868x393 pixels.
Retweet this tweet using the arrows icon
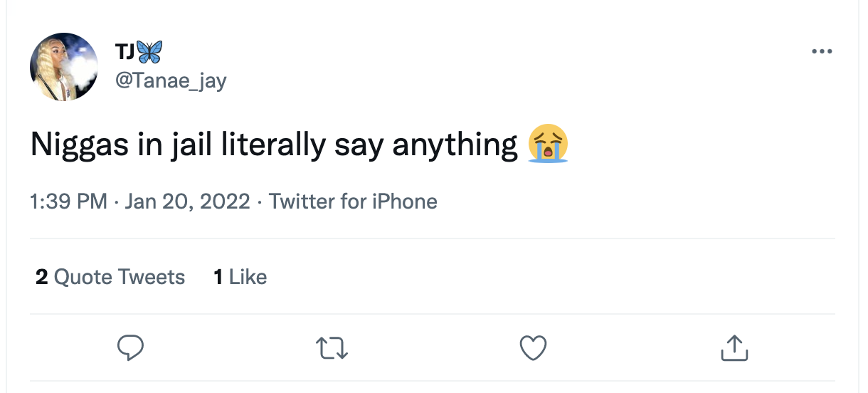pos(332,347)
